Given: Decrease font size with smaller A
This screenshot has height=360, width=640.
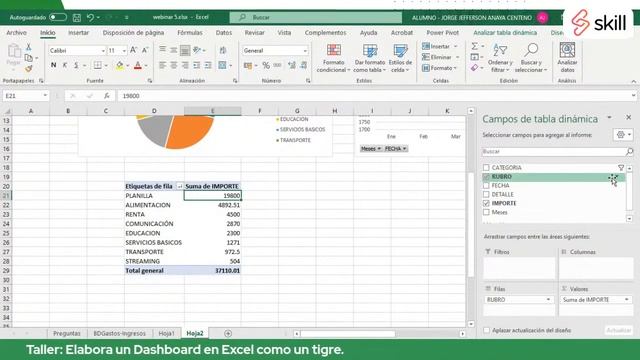Looking at the screenshot, I should point(145,50).
